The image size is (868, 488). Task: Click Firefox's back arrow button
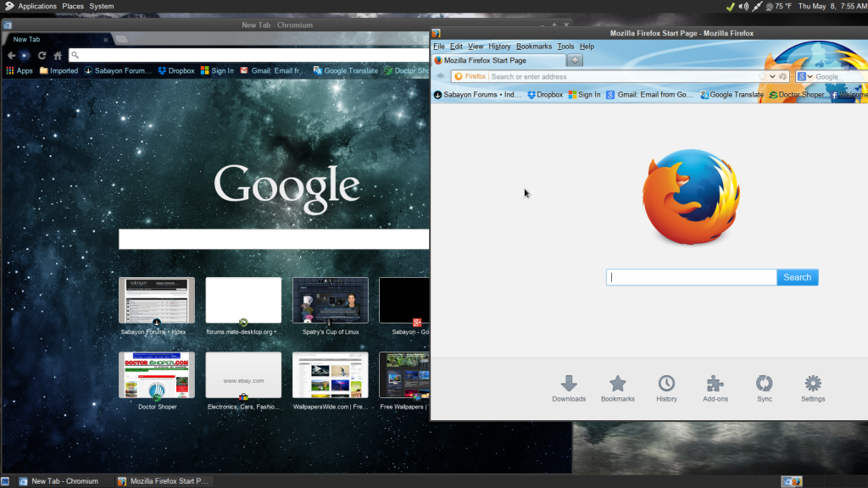[x=440, y=76]
